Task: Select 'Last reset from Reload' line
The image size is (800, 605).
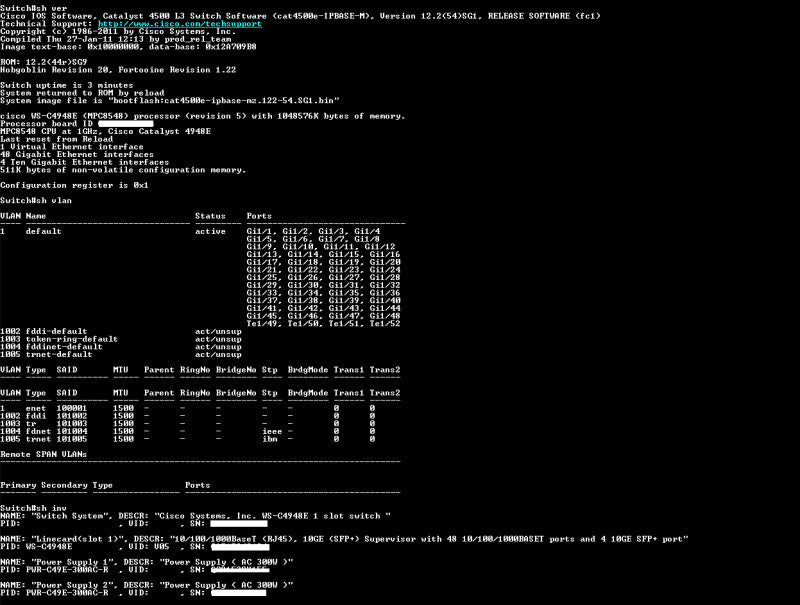Action: [57, 139]
